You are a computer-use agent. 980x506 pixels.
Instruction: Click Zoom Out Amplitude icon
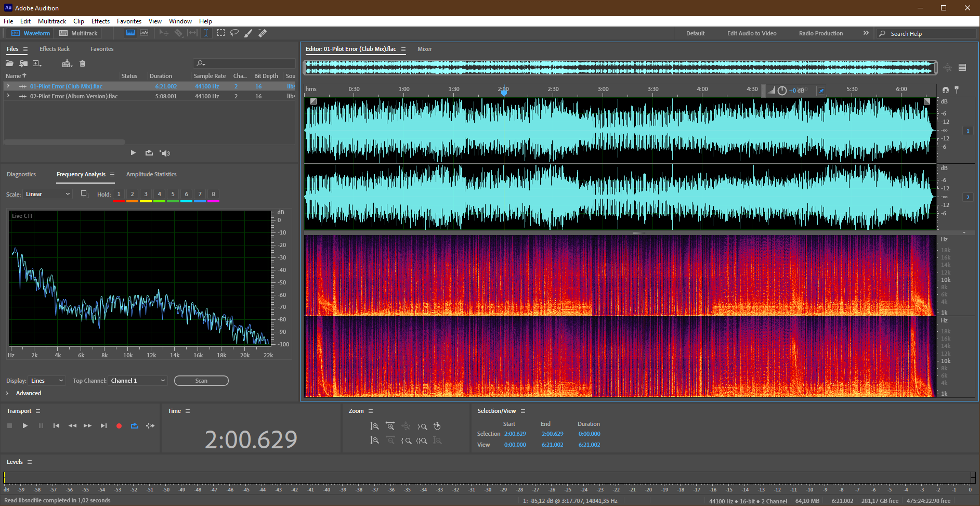click(x=374, y=440)
